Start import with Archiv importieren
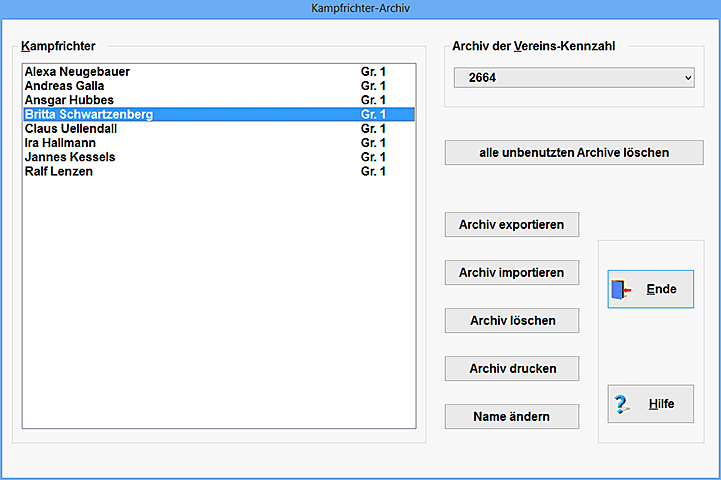 [x=511, y=273]
